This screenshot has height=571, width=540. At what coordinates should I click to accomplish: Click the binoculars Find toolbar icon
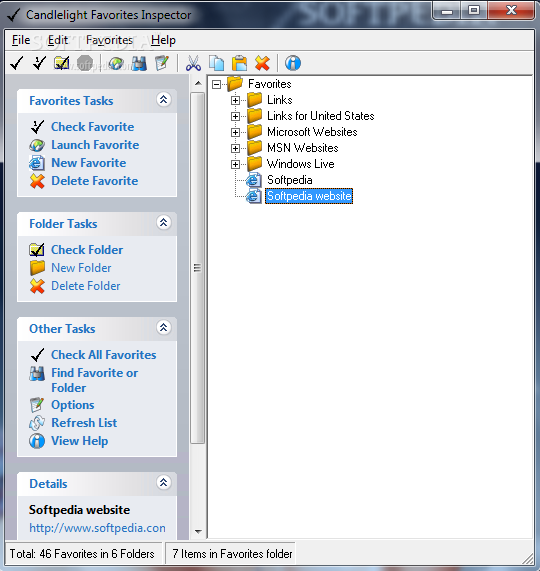139,63
